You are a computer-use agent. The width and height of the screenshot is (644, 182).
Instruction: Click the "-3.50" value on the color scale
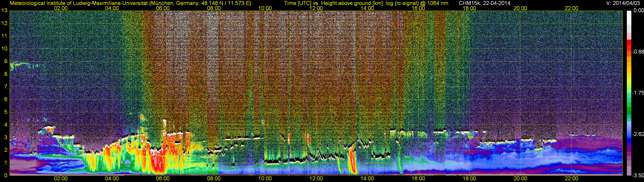[x=638, y=176]
